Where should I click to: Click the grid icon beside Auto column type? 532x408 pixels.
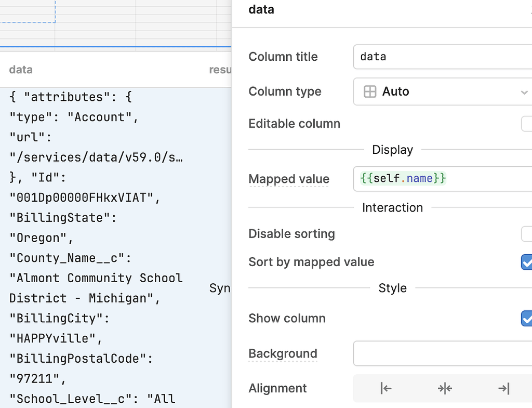pyautogui.click(x=371, y=91)
